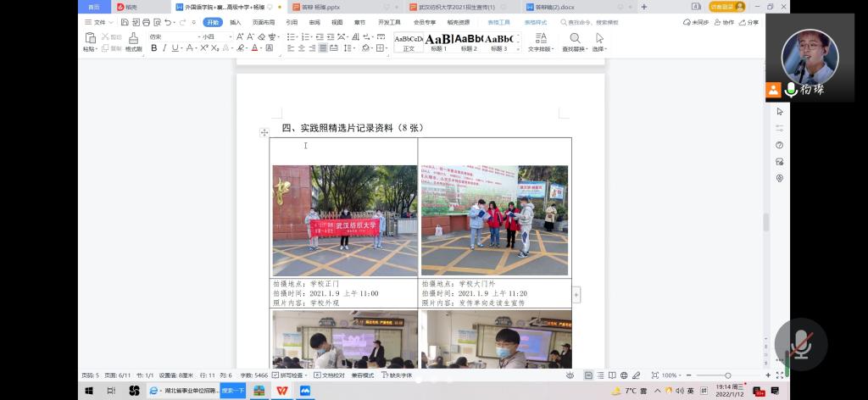Click the italic formatting icon
868x400 pixels.
(164, 48)
